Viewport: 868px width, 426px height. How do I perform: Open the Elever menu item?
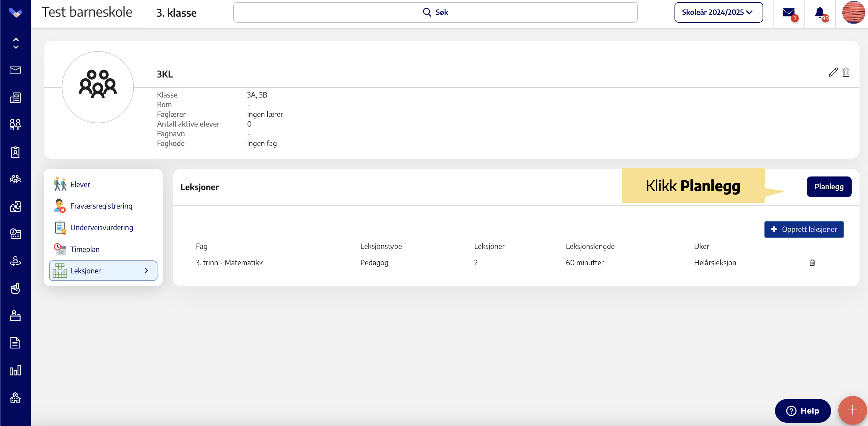(x=80, y=185)
